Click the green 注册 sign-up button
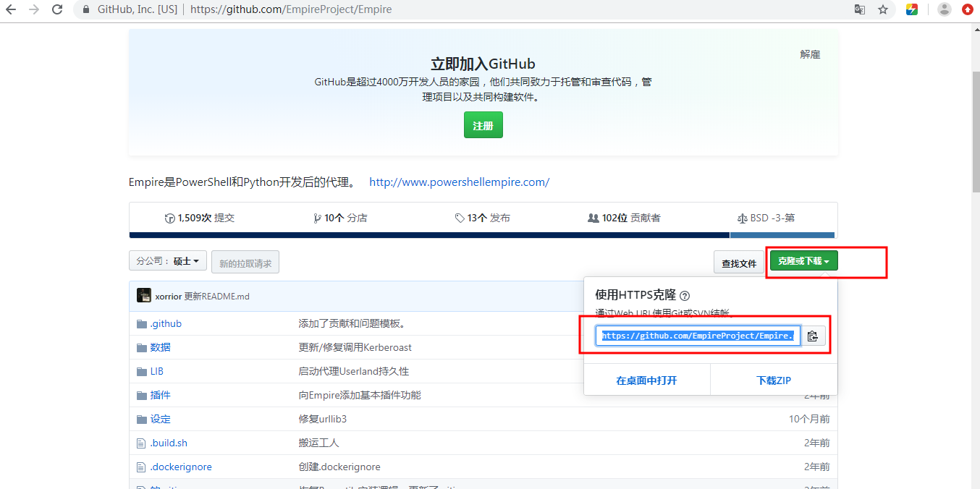This screenshot has width=980, height=489. 483,125
